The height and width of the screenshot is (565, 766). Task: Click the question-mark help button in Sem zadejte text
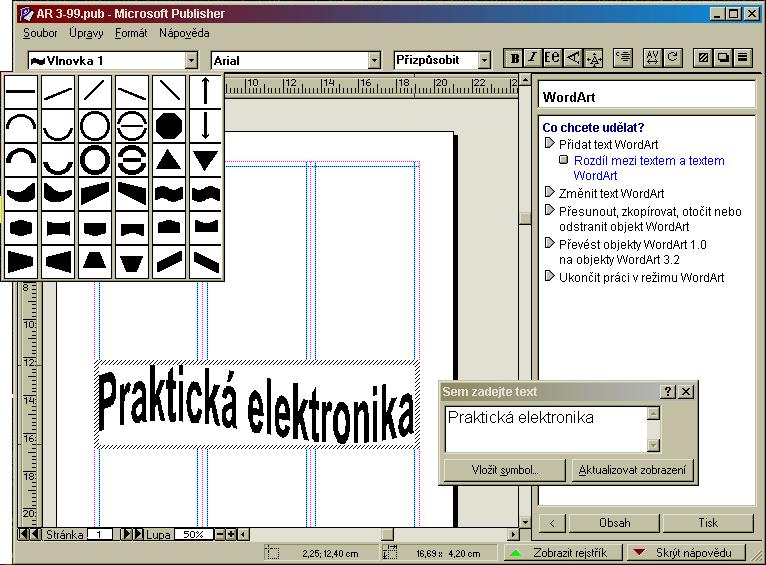pos(668,391)
